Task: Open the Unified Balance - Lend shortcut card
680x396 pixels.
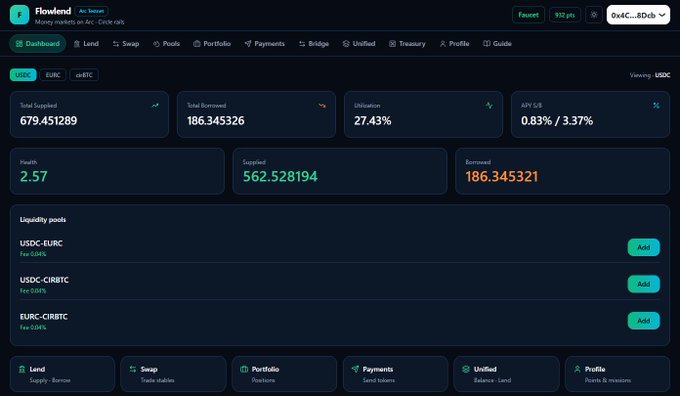Action: pos(507,374)
